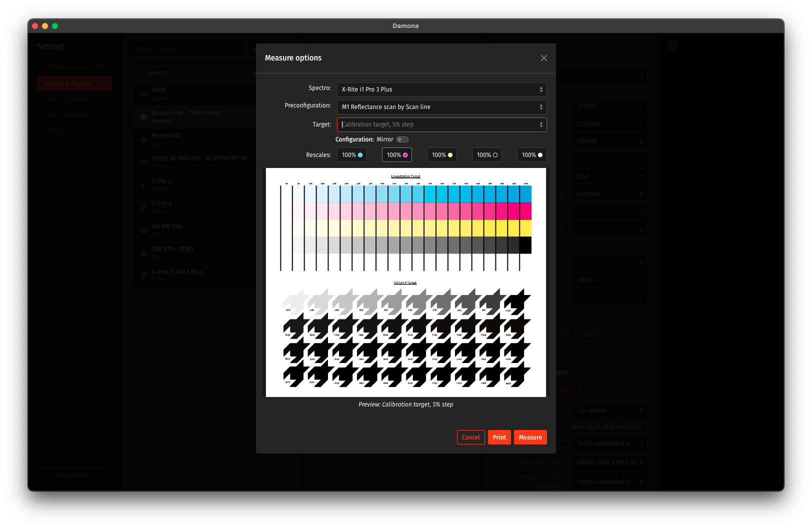Click the spectrophotometer icon next to i1 Pro 2
This screenshot has width=812, height=528.
(x=143, y=185)
